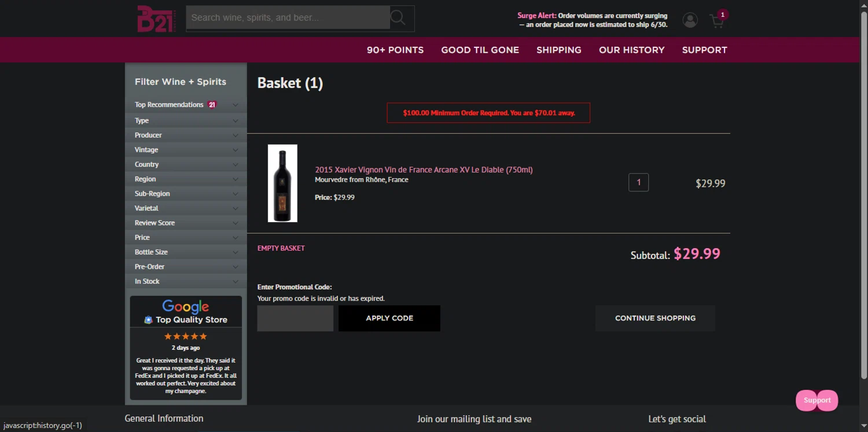
Task: Click the General Information footer heading
Action: click(x=164, y=418)
